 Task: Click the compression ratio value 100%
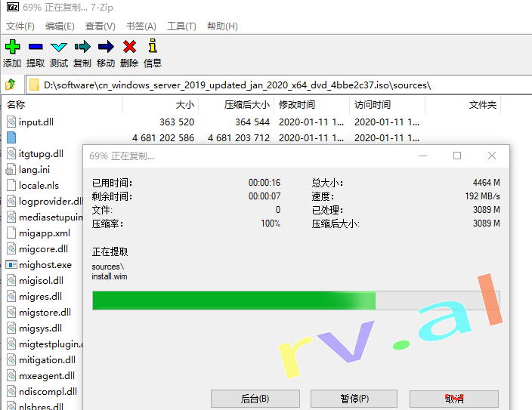pyautogui.click(x=271, y=223)
